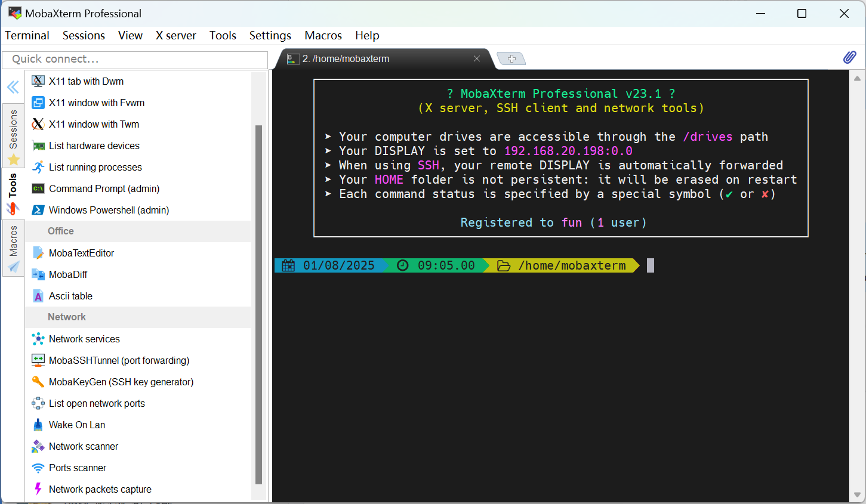Open the Help menu
The height and width of the screenshot is (504, 866).
367,35
